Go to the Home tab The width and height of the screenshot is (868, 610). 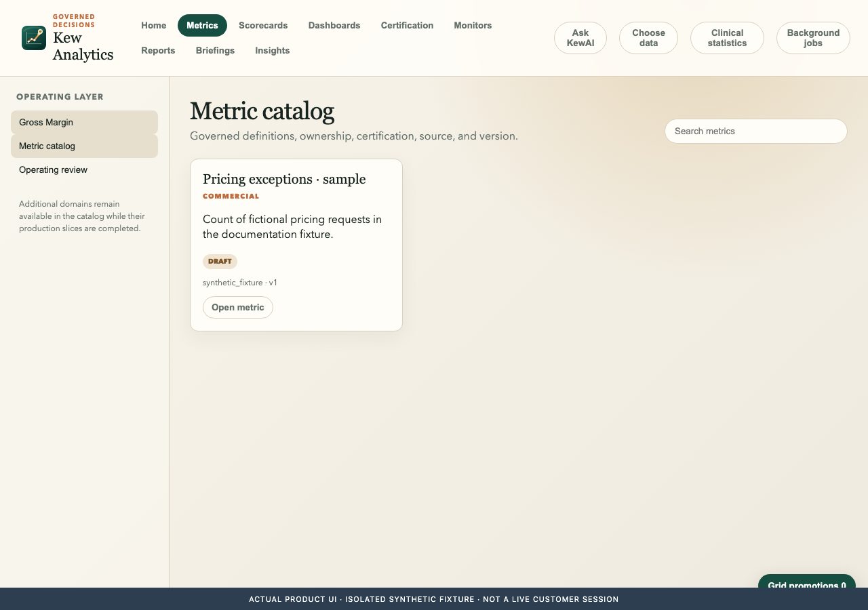point(154,25)
